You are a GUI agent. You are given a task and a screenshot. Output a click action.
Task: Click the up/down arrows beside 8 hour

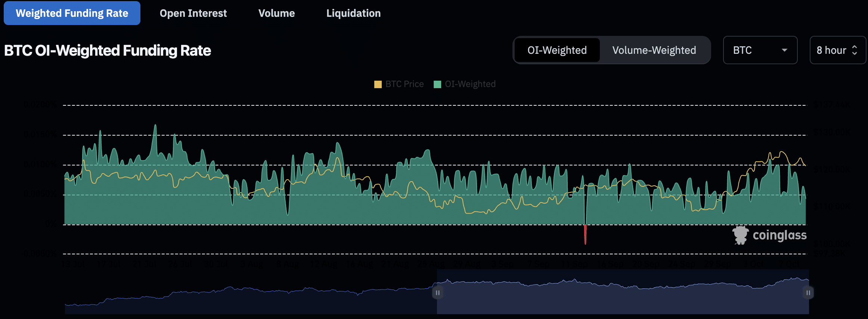click(855, 50)
